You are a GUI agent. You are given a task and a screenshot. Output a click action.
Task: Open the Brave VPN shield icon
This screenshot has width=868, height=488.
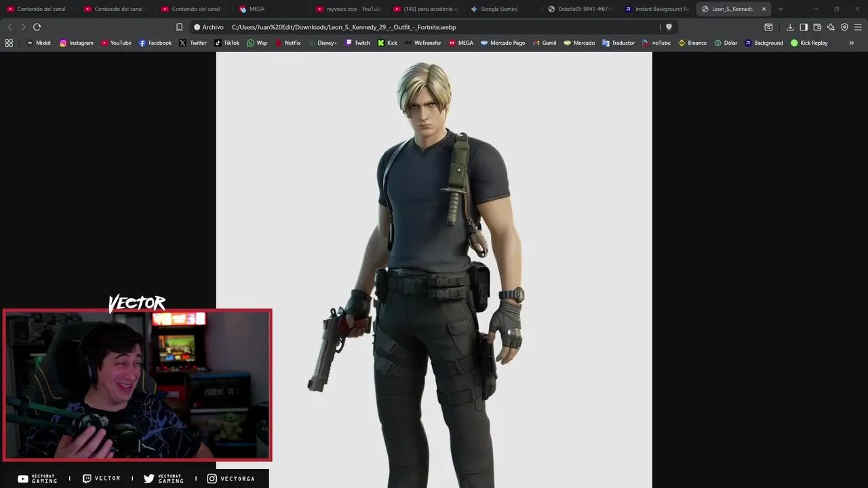point(844,27)
